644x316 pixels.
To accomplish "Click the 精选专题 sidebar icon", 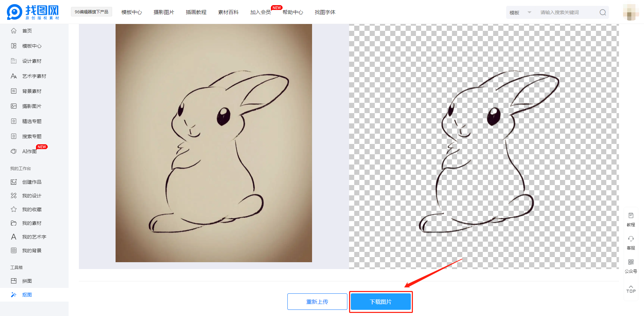I will (x=14, y=121).
